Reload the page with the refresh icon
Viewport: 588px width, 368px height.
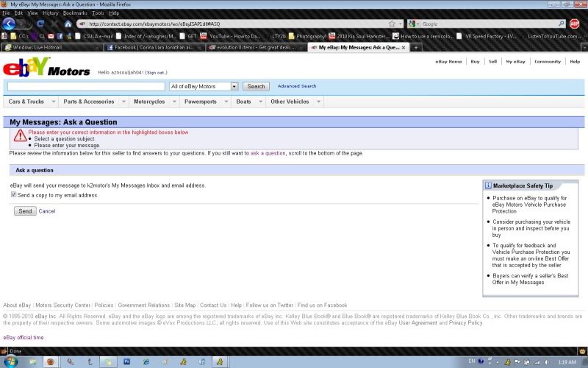(40, 24)
